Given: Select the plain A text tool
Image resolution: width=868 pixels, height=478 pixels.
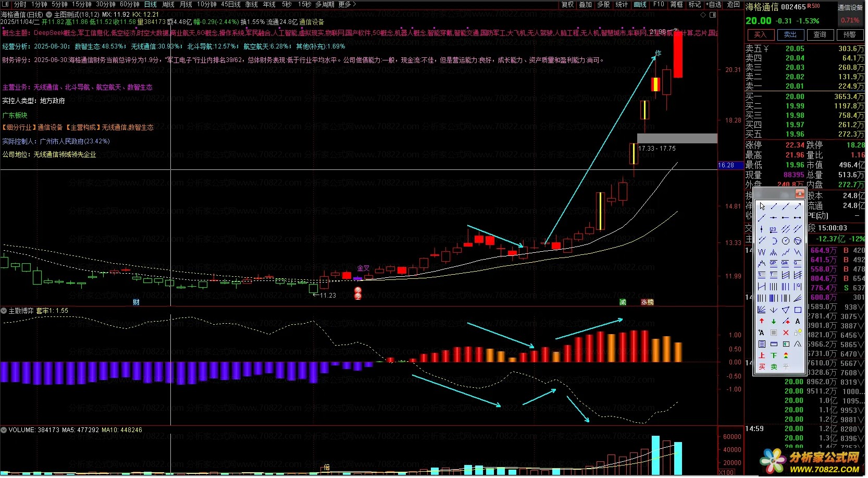Looking at the screenshot, I should [x=798, y=321].
